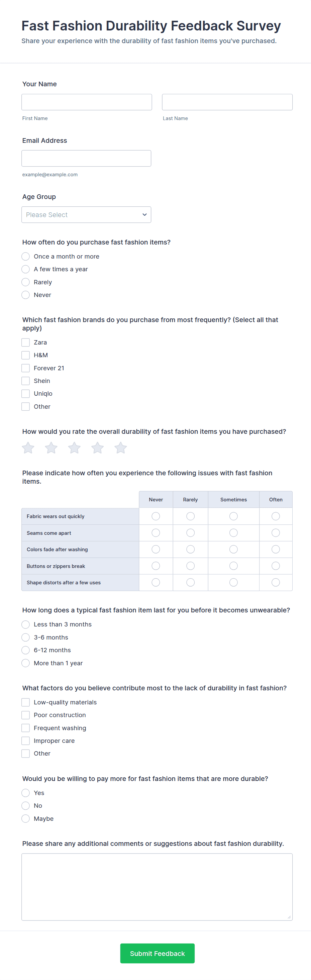Screen dimensions: 311x980
Task: Select '3-6 months' item lifespan
Action: 25,637
